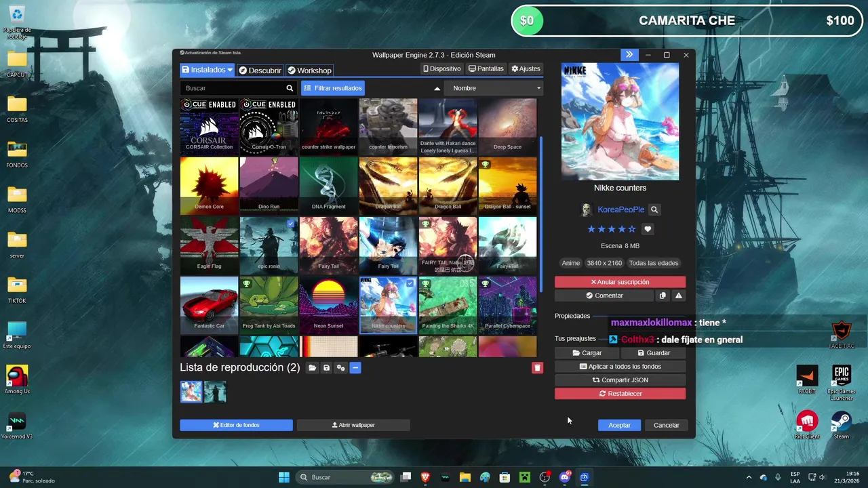Click the Comentar button
Viewport: 868px width, 488px height.
point(604,296)
